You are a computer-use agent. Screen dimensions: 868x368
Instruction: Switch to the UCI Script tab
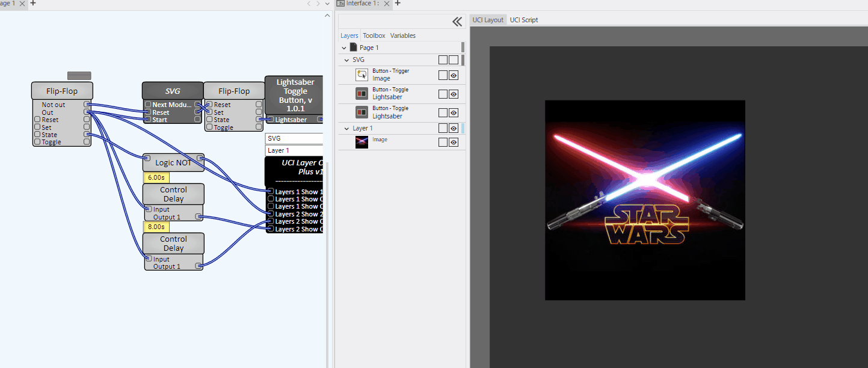524,20
